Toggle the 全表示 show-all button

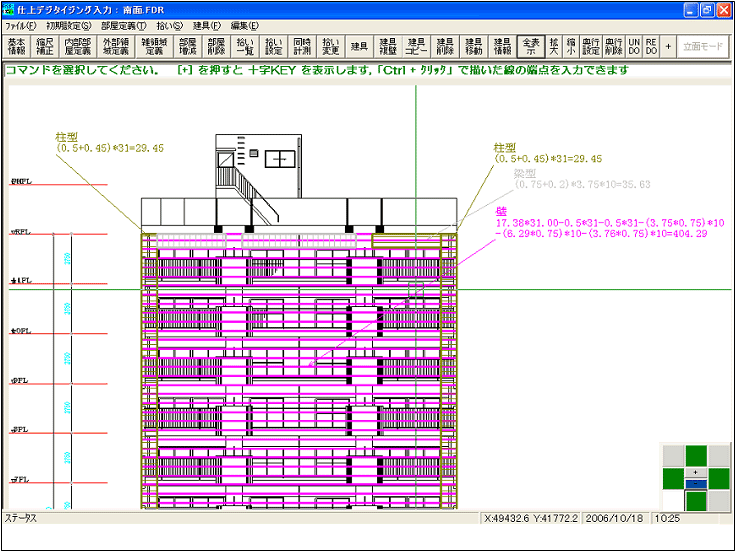[x=531, y=47]
